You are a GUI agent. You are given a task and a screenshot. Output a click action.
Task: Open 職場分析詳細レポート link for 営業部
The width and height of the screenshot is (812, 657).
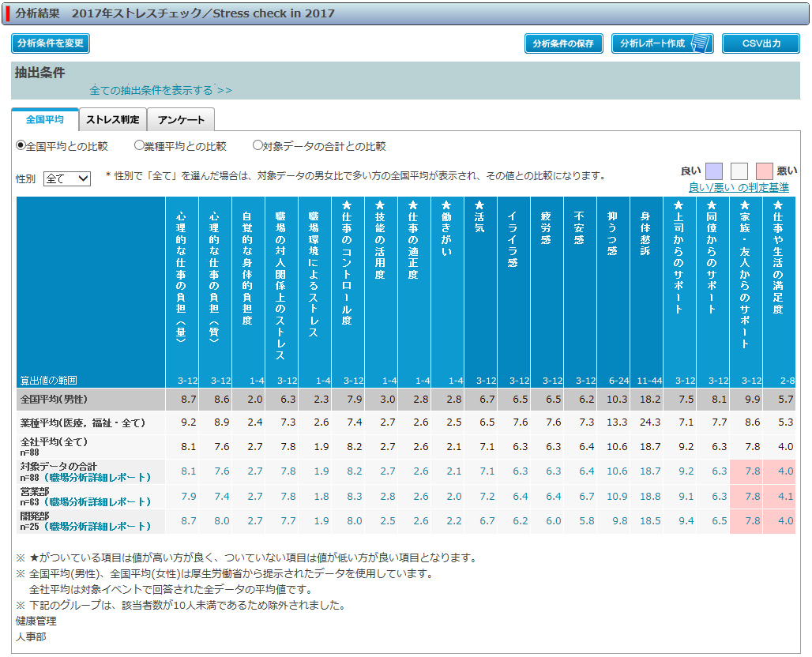click(97, 501)
